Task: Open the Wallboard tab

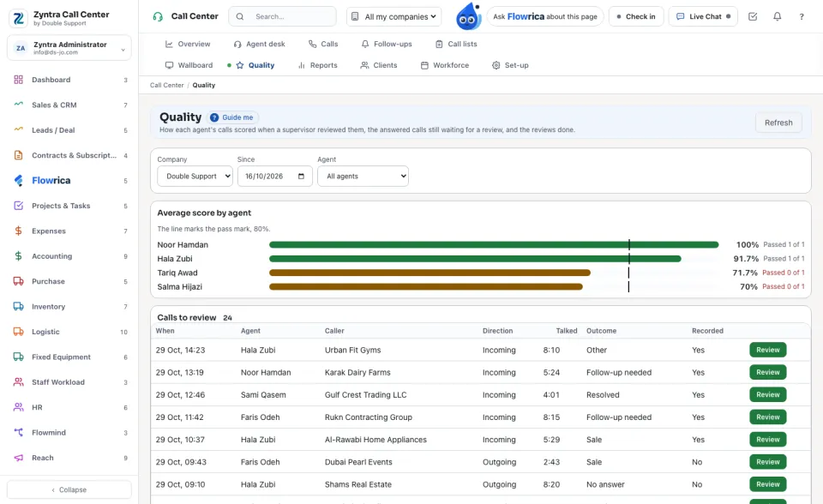Action: pos(189,65)
